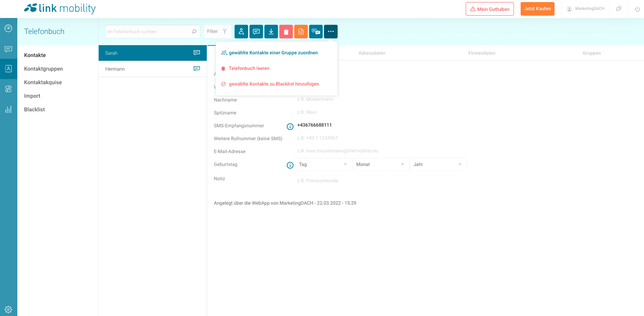
Task: Choose 'gewählte Kontakte zu Blacklist hinzufügen'
Action: coord(274,84)
